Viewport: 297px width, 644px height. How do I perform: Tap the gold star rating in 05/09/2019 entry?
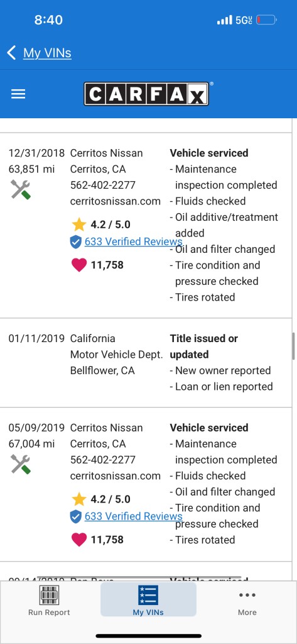(78, 499)
